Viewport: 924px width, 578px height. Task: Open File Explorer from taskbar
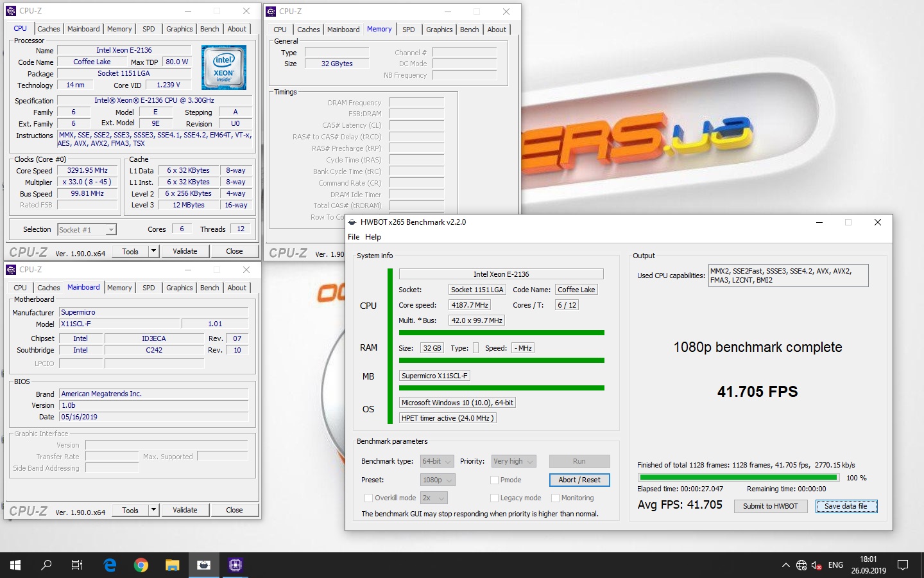[x=172, y=565]
